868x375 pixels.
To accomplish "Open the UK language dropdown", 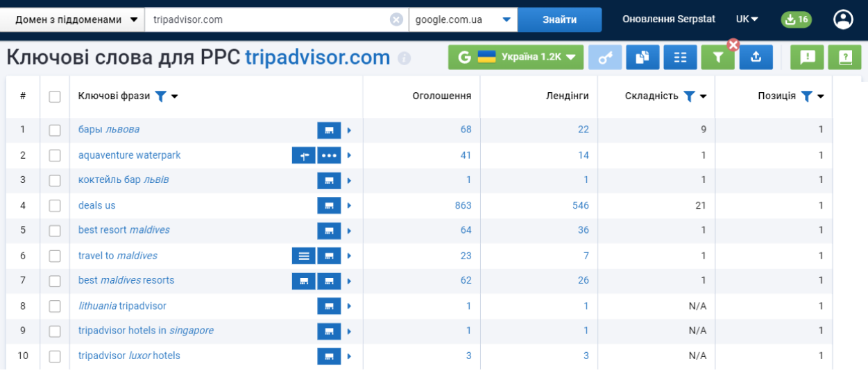I will [747, 19].
